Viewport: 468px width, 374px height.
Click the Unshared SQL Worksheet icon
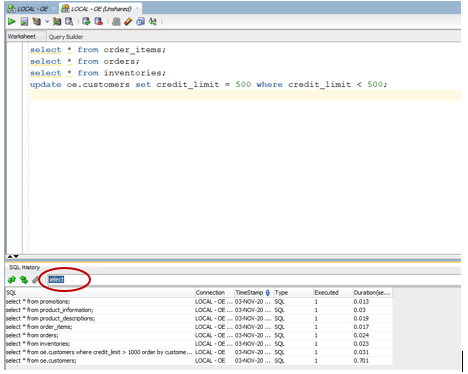[x=116, y=22]
